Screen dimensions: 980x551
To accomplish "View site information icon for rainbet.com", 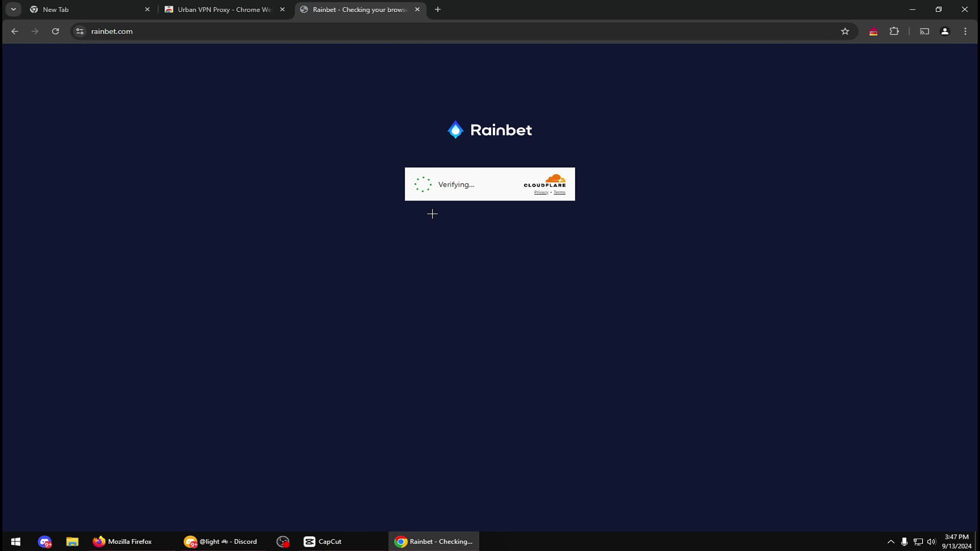I will click(x=80, y=31).
